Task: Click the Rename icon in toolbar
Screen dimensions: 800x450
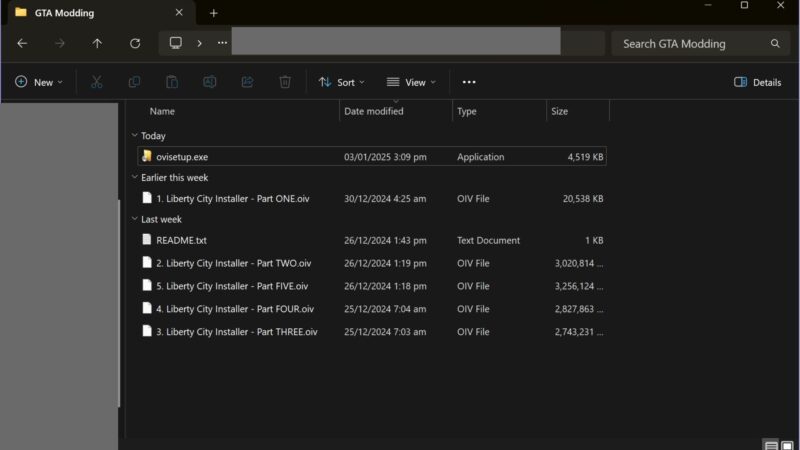Action: click(x=210, y=82)
